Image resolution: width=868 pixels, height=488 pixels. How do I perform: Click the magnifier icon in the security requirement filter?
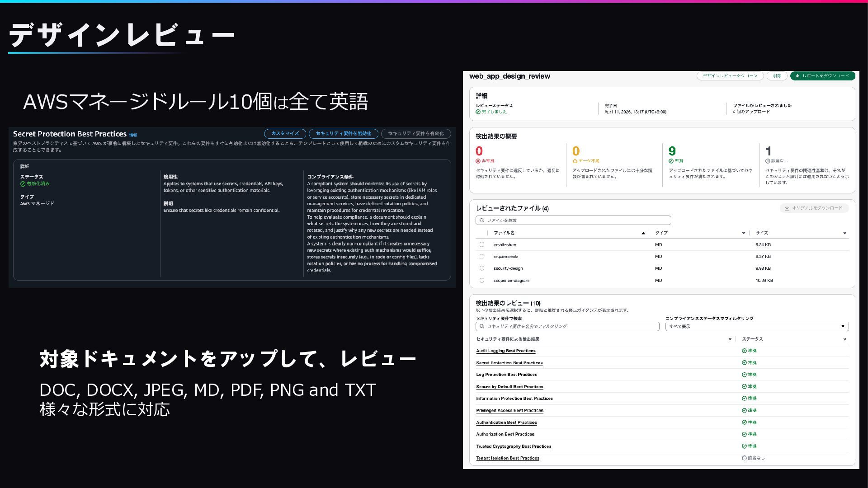pos(482,326)
